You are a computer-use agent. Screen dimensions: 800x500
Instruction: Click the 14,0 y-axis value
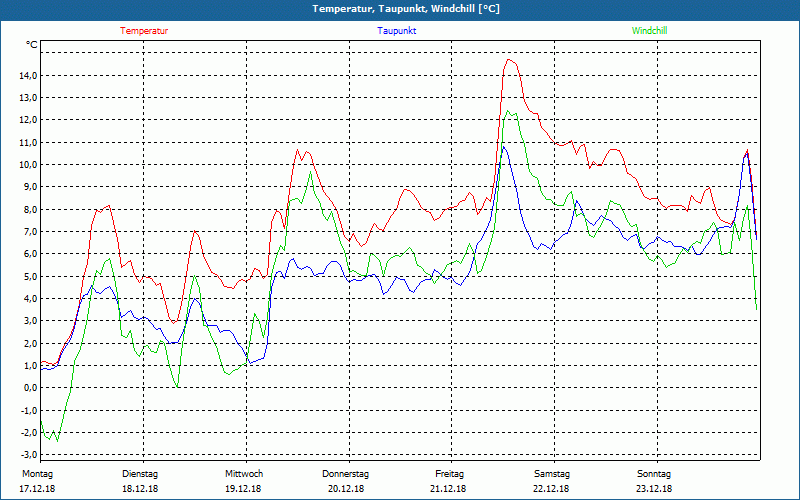click(x=29, y=76)
